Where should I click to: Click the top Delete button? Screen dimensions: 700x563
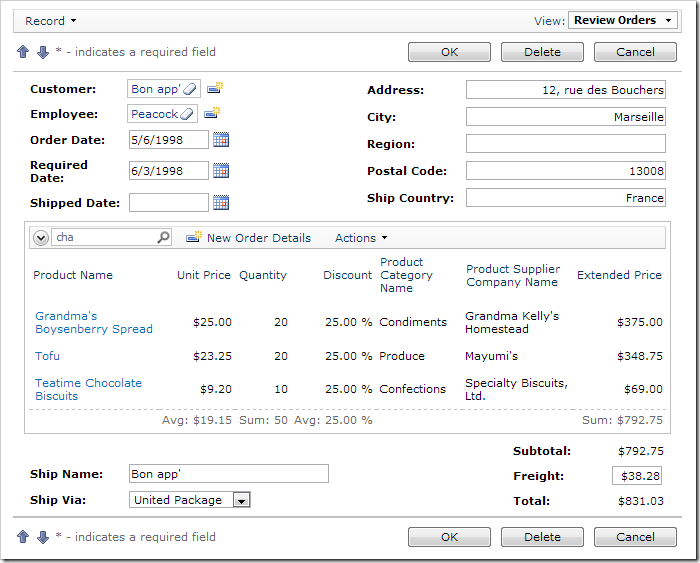[x=542, y=52]
